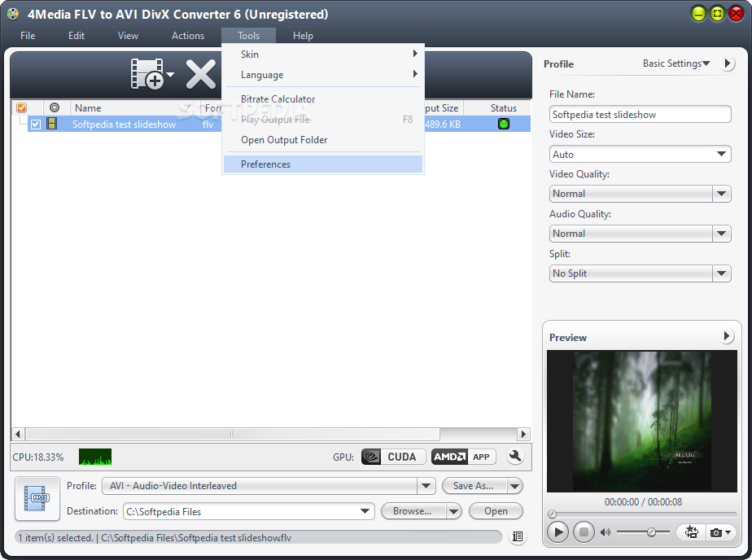This screenshot has width=752, height=560.
Task: Click the preview comparison star icon
Action: [x=691, y=532]
